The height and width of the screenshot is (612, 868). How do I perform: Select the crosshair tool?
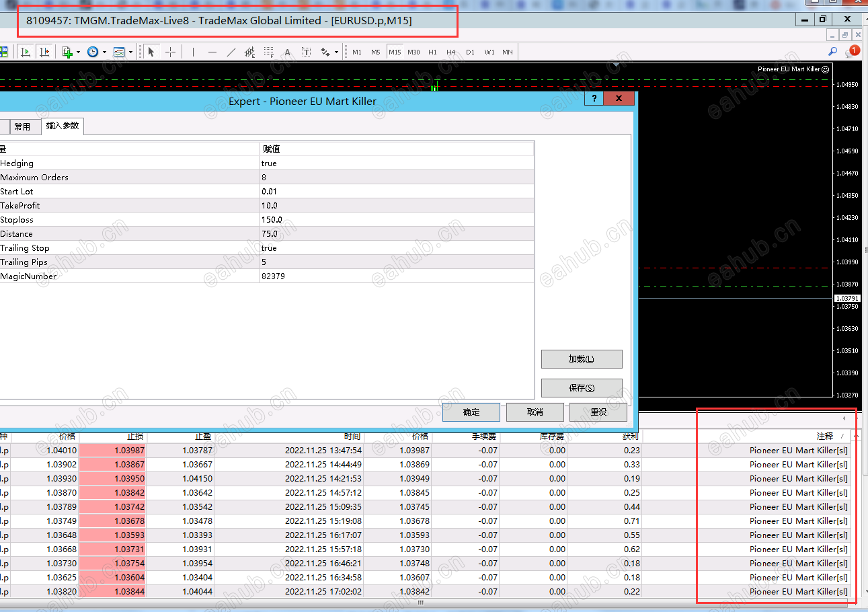[x=170, y=52]
